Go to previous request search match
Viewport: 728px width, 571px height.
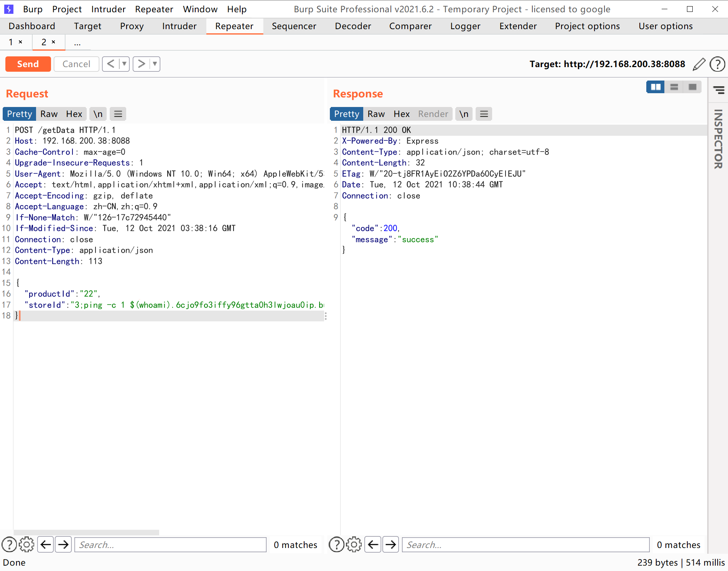coord(46,545)
